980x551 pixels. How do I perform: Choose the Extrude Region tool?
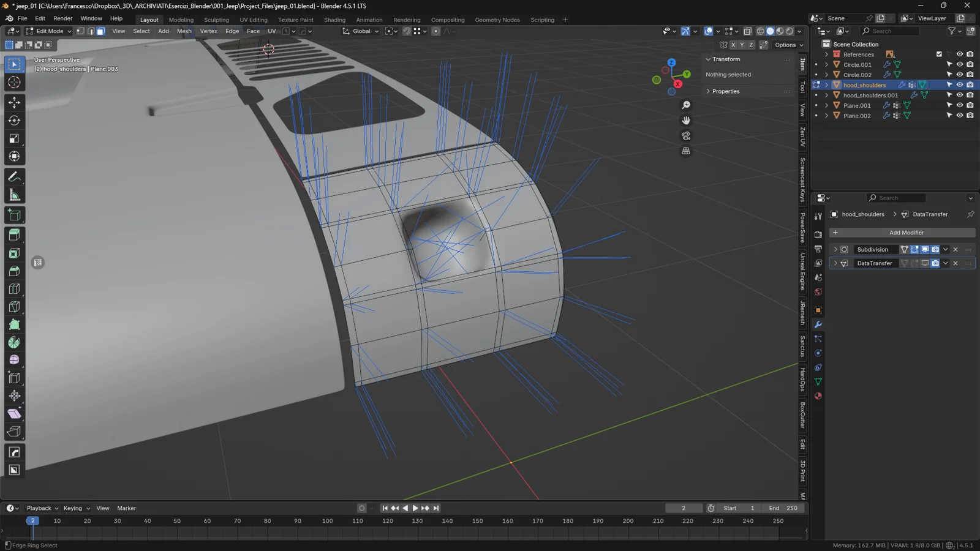(x=14, y=235)
